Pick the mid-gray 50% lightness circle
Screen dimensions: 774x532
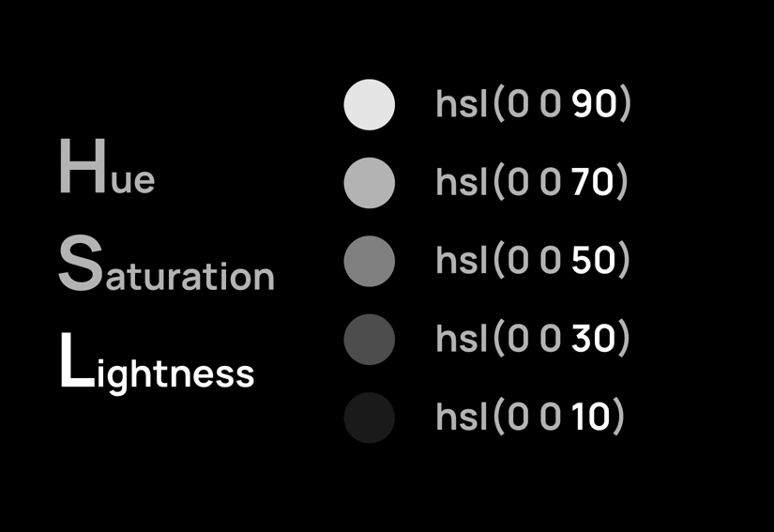pos(370,261)
